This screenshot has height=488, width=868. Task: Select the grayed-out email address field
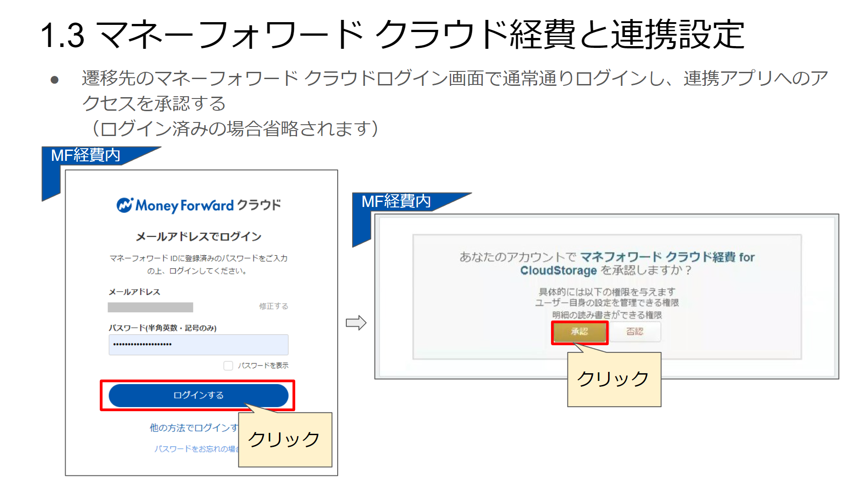click(x=151, y=307)
